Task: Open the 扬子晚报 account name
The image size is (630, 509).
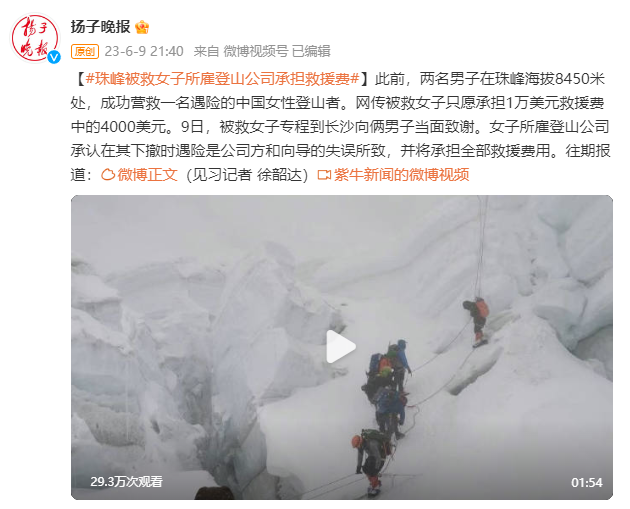Action: (100, 27)
